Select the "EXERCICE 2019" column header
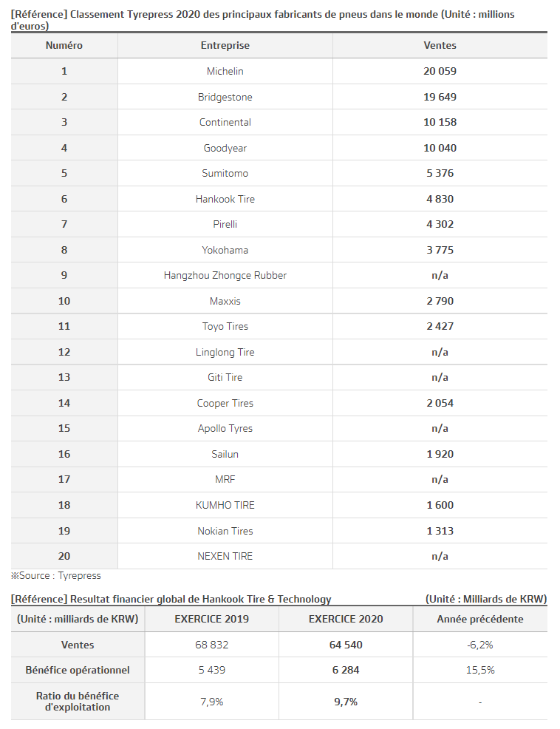 pos(211,619)
